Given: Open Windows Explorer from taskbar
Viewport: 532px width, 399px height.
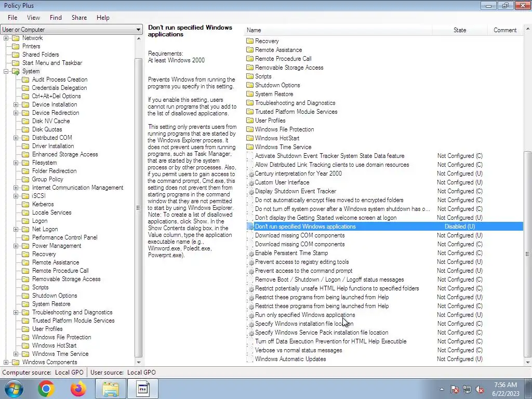Looking at the screenshot, I should coord(111,389).
